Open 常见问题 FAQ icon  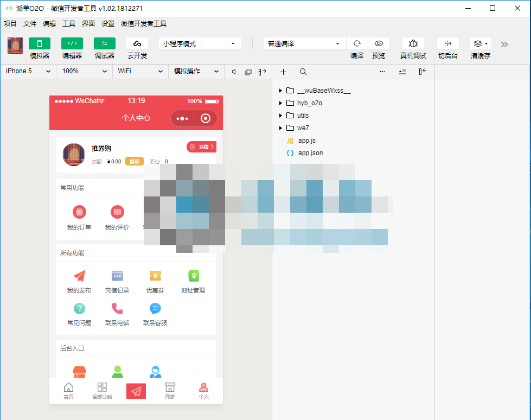79,309
